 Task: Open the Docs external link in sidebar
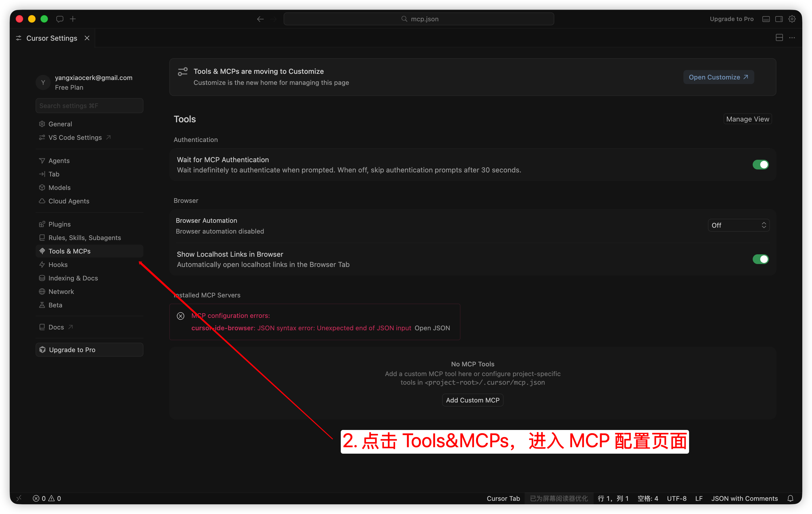pyautogui.click(x=89, y=327)
